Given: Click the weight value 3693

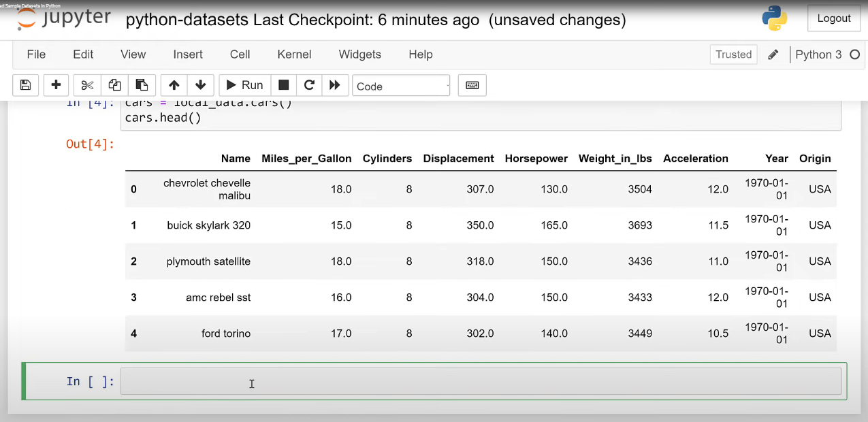Looking at the screenshot, I should coord(640,225).
